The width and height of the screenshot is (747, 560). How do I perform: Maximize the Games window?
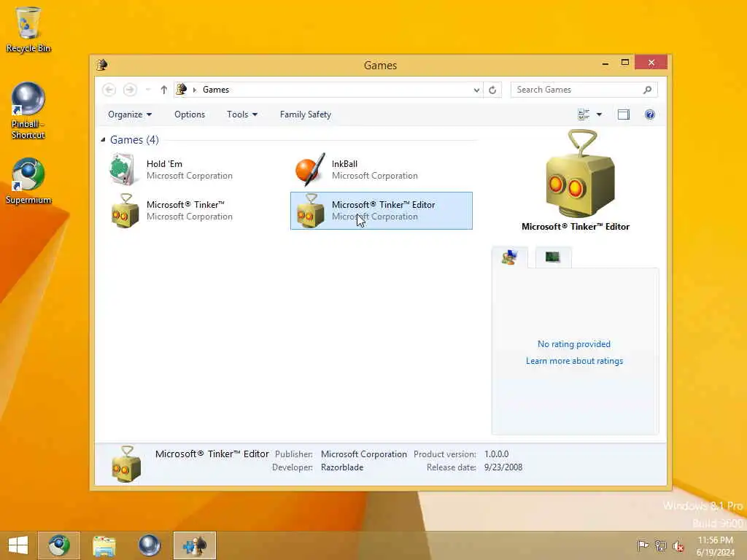(625, 63)
